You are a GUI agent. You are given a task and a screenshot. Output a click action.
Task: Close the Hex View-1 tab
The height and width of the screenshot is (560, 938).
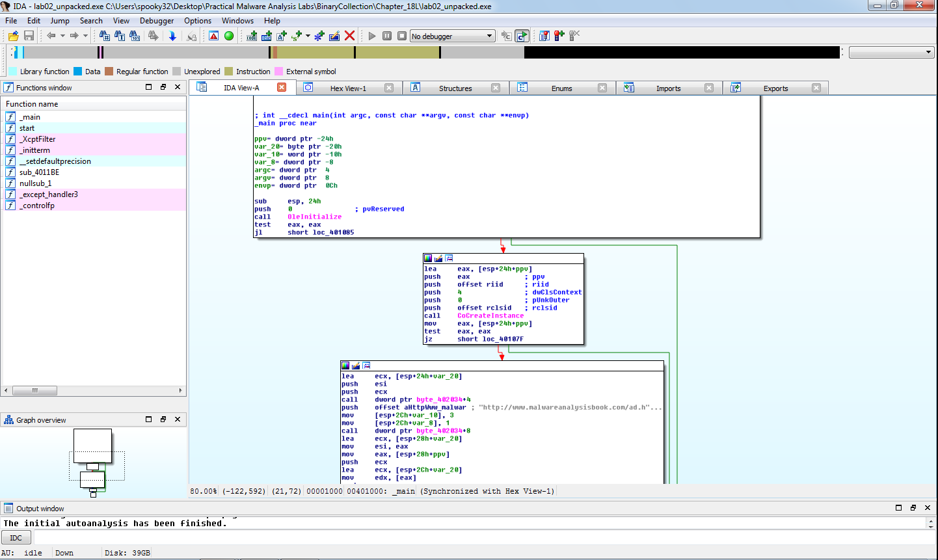pyautogui.click(x=389, y=88)
